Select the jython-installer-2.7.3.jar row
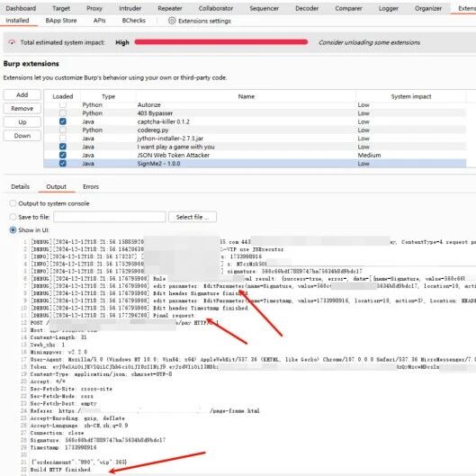Screen dimensions: 476x476 (255, 139)
